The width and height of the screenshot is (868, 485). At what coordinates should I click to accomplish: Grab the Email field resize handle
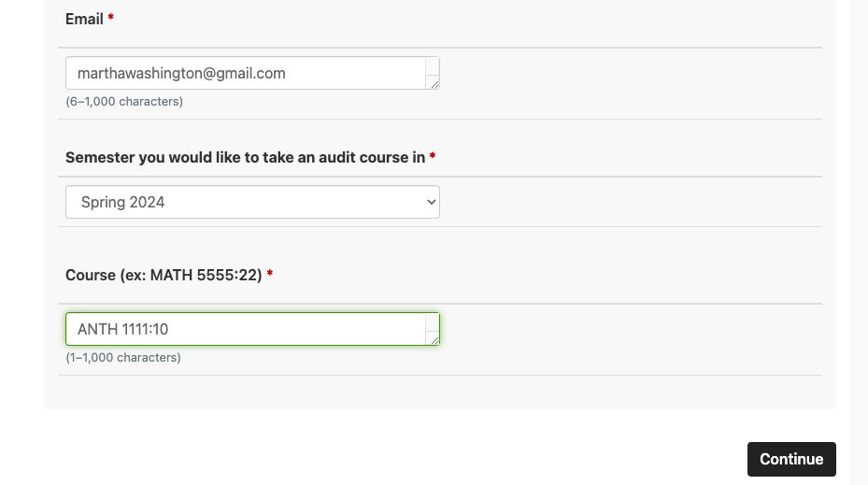[434, 84]
